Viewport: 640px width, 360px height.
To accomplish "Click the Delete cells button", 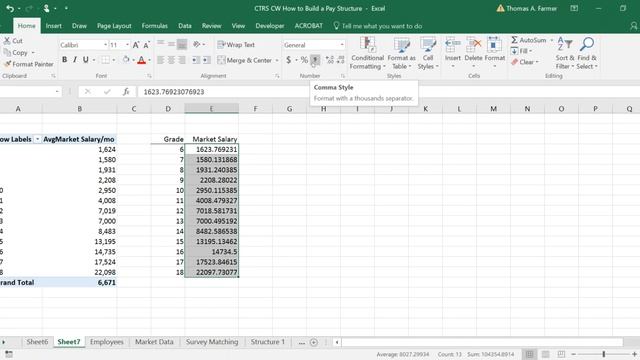I will click(473, 53).
